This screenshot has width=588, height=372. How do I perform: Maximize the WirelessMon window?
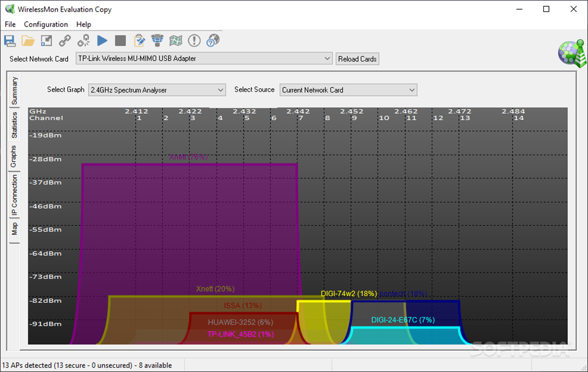pyautogui.click(x=547, y=9)
